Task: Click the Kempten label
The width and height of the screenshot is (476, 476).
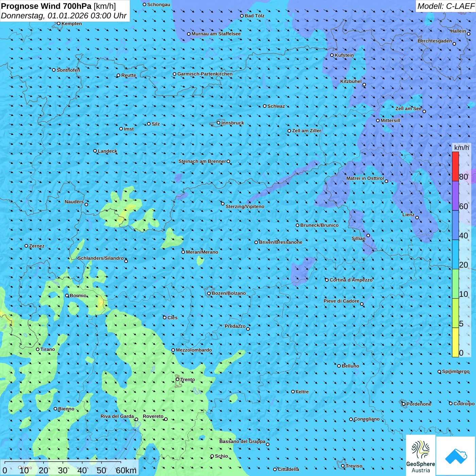Action: tap(72, 23)
